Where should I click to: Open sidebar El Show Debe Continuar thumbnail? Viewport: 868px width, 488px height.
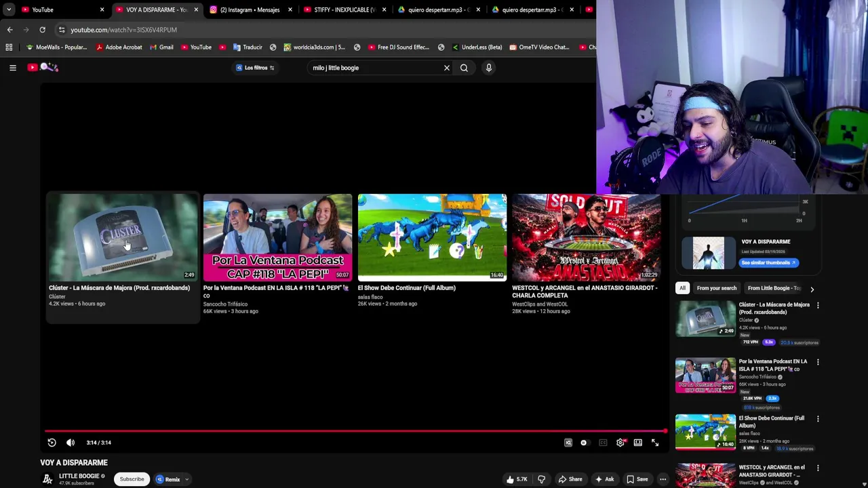point(705,432)
